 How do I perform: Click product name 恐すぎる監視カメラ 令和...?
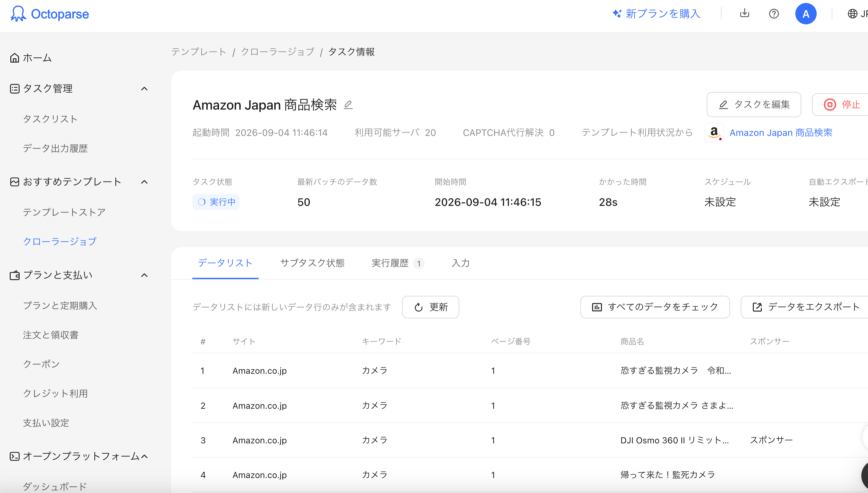pyautogui.click(x=676, y=371)
